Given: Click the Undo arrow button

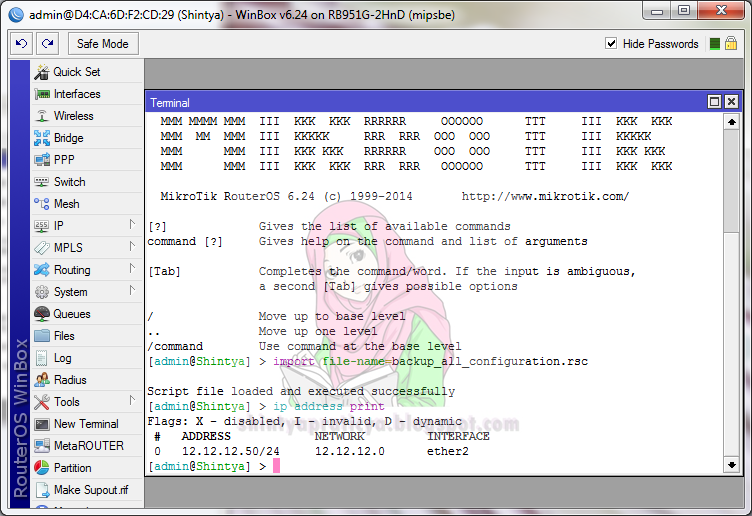Looking at the screenshot, I should pos(22,44).
